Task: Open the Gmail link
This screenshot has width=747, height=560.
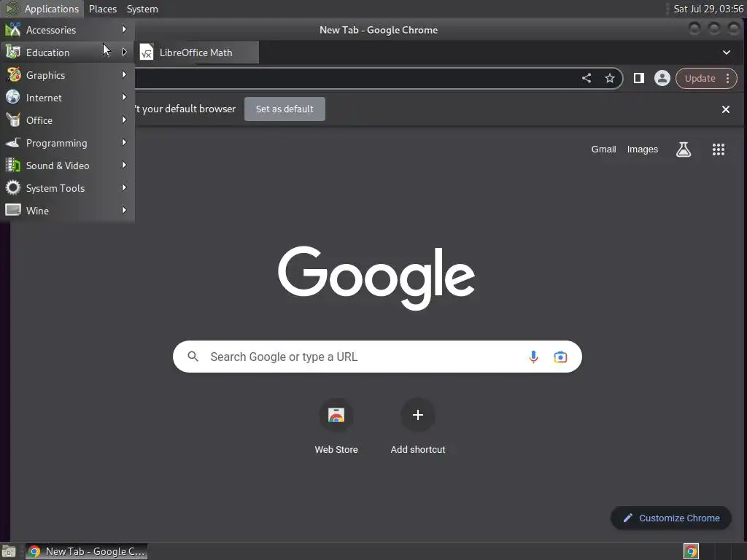Action: coord(603,149)
